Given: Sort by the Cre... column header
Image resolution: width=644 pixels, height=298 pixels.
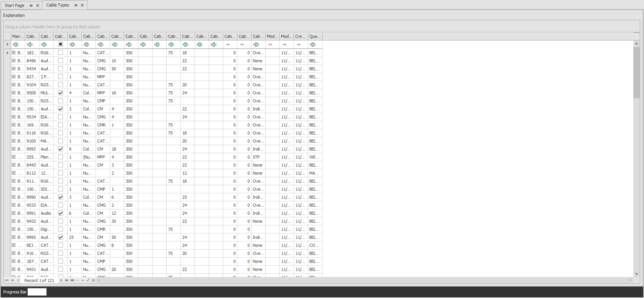Looking at the screenshot, I should point(300,36).
